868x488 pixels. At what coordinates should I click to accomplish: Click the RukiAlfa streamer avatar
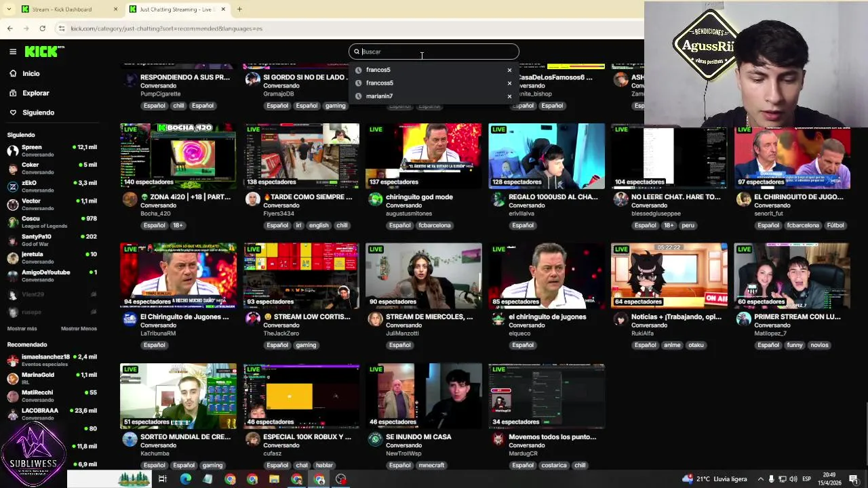[620, 319]
